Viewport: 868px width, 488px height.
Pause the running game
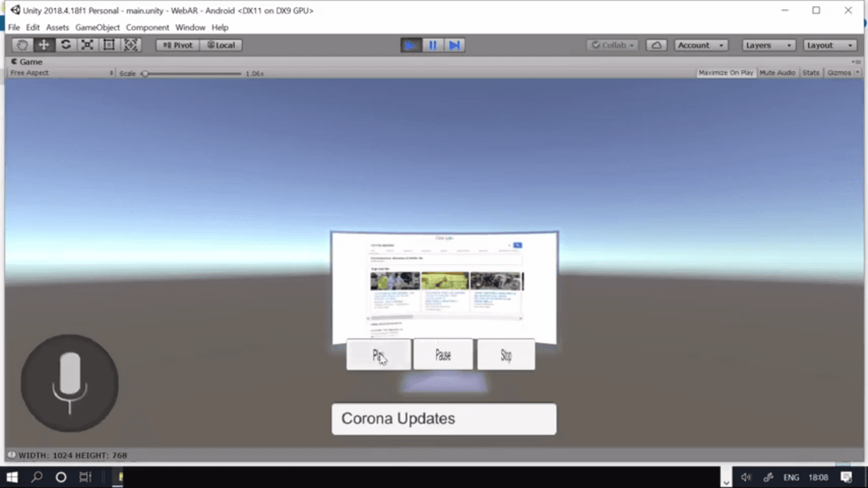pyautogui.click(x=432, y=45)
